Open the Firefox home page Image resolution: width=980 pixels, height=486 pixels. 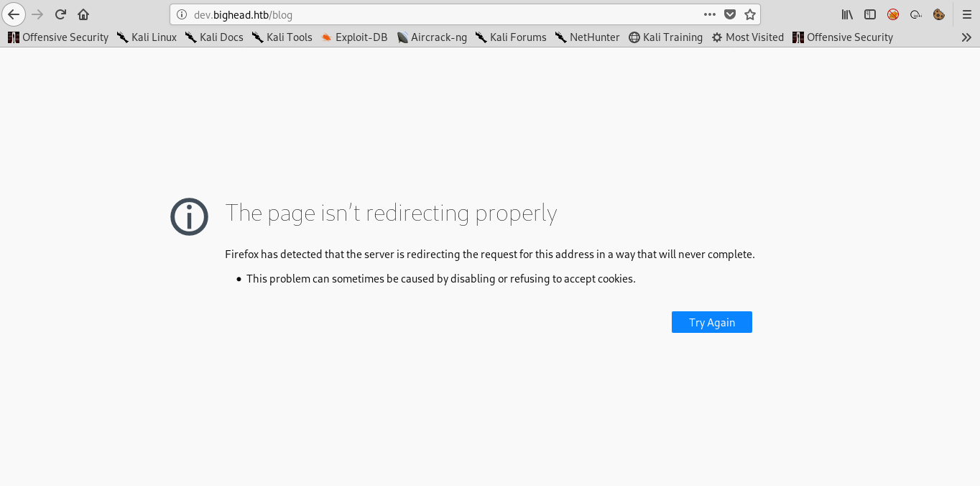coord(83,14)
